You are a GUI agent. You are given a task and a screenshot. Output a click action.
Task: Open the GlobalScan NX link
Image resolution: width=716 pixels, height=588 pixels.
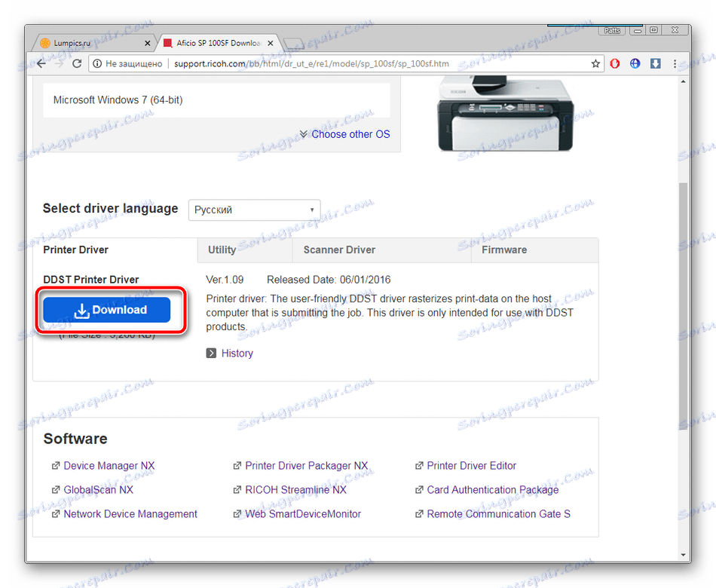click(x=98, y=490)
